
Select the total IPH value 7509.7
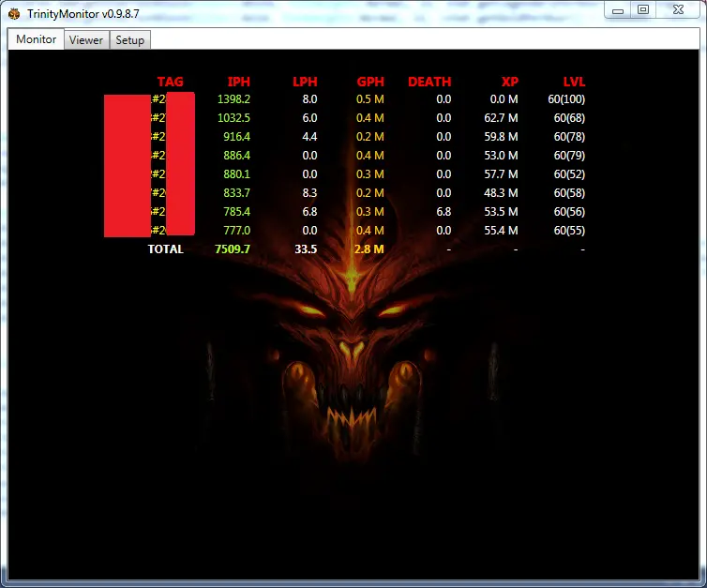232,249
